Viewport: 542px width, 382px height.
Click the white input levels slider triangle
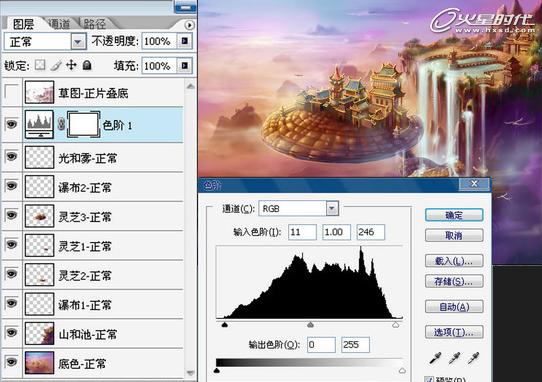pyautogui.click(x=396, y=325)
